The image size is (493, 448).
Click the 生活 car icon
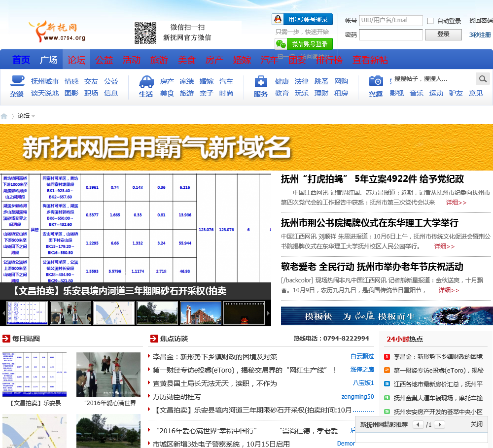[x=146, y=82]
